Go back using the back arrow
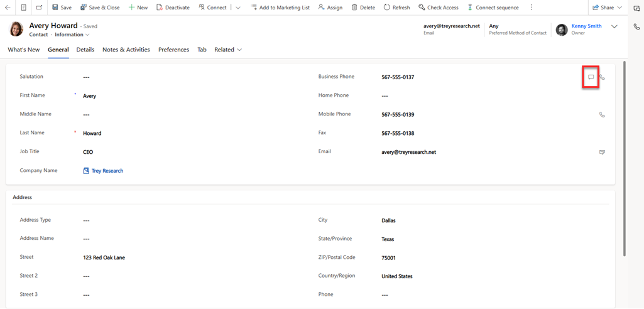 pyautogui.click(x=8, y=8)
